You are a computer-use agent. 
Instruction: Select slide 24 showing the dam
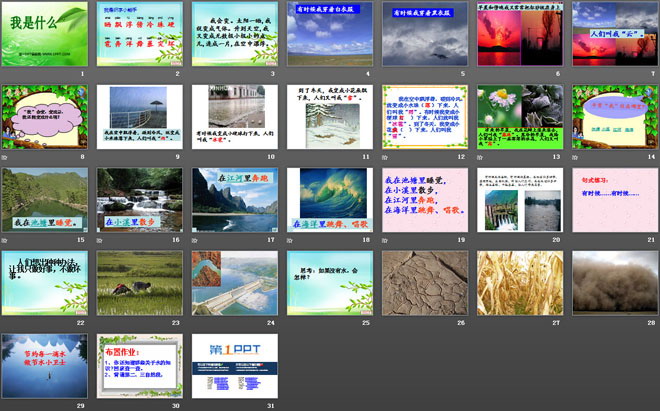pos(234,282)
